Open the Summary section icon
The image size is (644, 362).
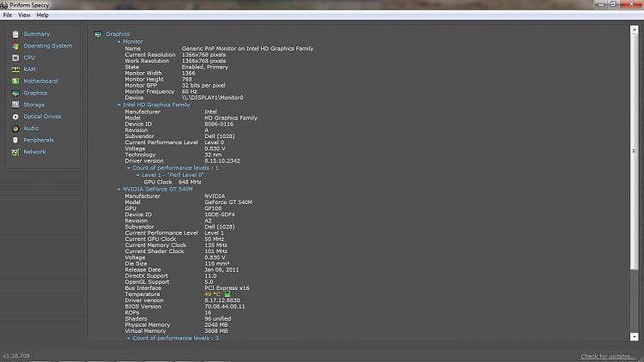pos(15,34)
